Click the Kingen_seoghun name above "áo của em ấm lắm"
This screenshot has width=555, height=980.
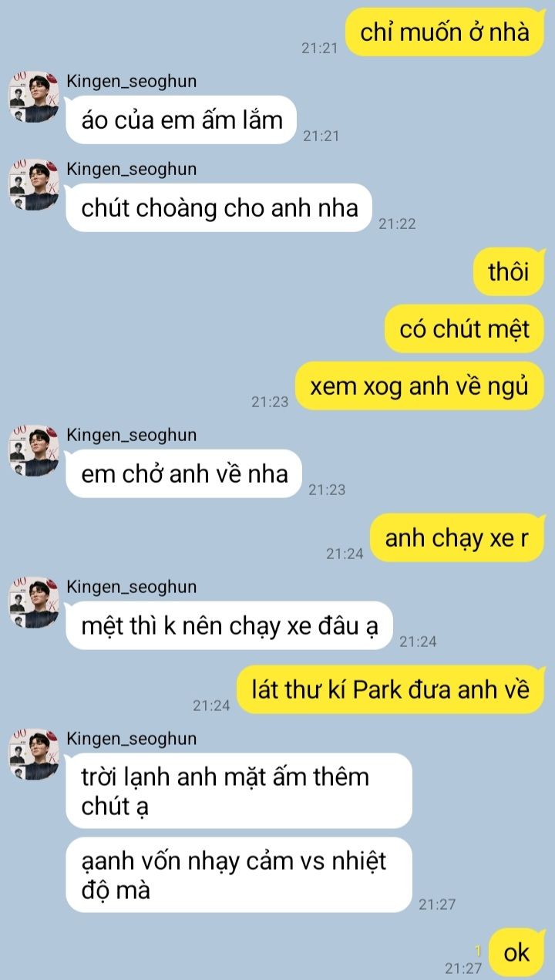[132, 81]
